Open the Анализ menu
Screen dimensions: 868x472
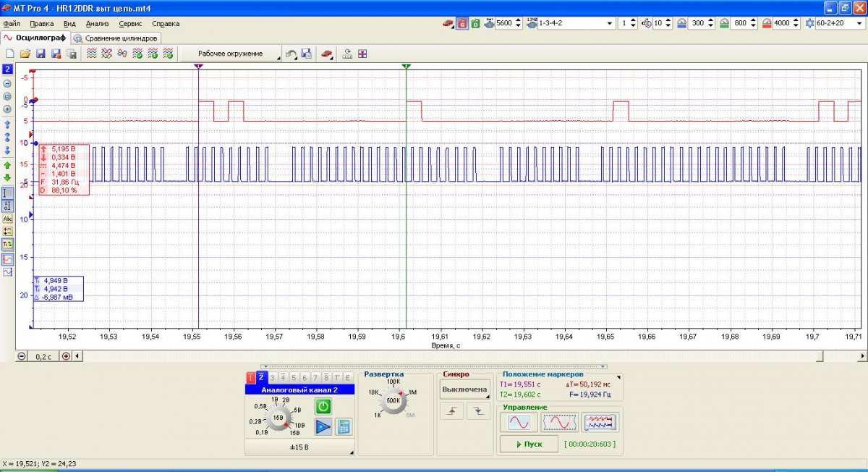(x=97, y=23)
